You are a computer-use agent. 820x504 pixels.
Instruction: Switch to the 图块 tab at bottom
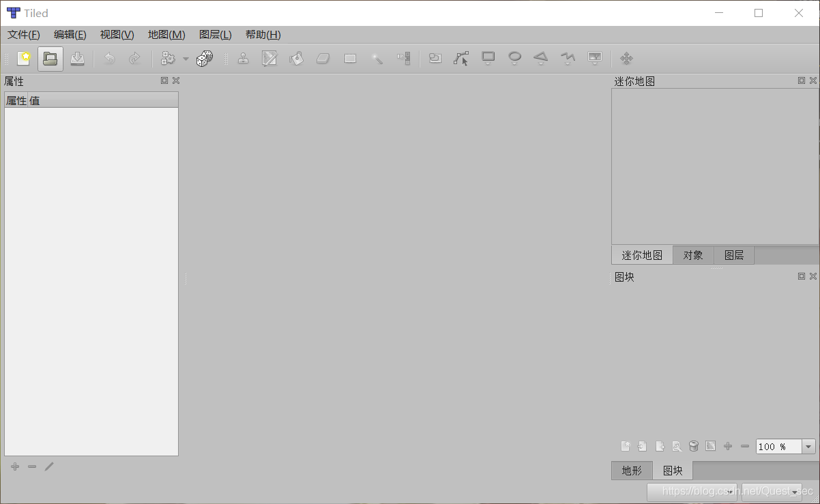pos(673,471)
